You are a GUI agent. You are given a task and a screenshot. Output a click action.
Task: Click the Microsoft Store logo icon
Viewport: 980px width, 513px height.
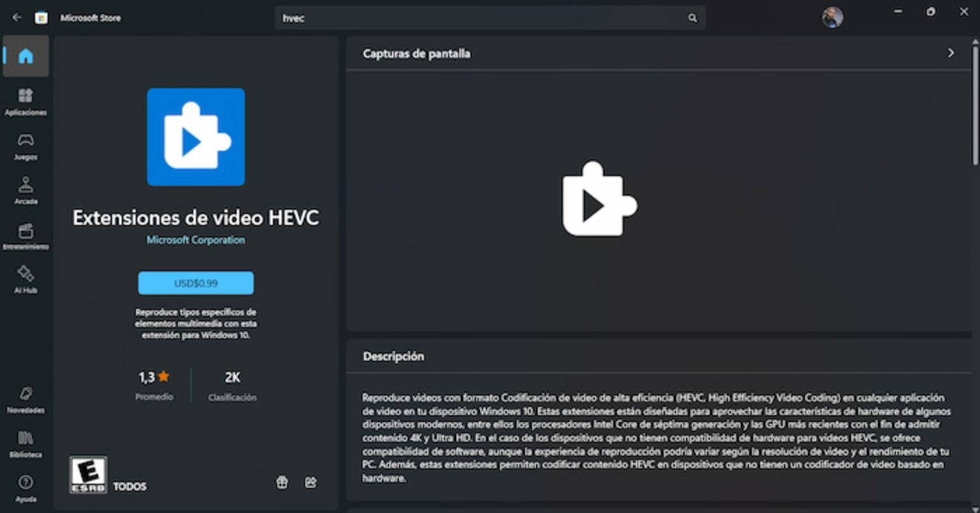point(41,18)
